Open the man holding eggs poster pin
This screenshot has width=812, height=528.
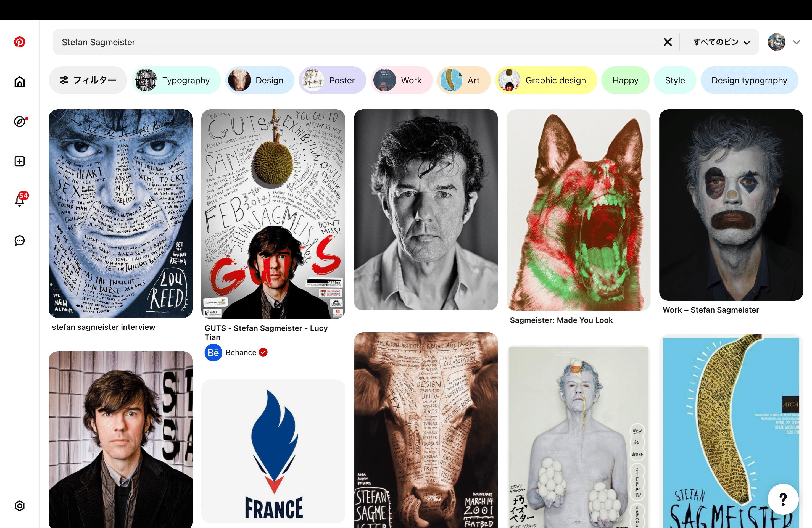point(578,436)
